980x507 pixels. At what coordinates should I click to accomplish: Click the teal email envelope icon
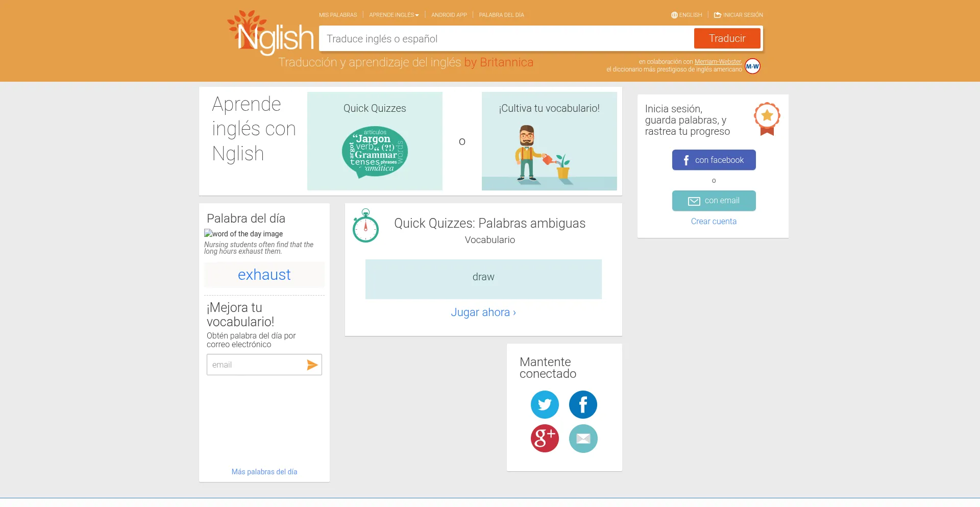583,438
